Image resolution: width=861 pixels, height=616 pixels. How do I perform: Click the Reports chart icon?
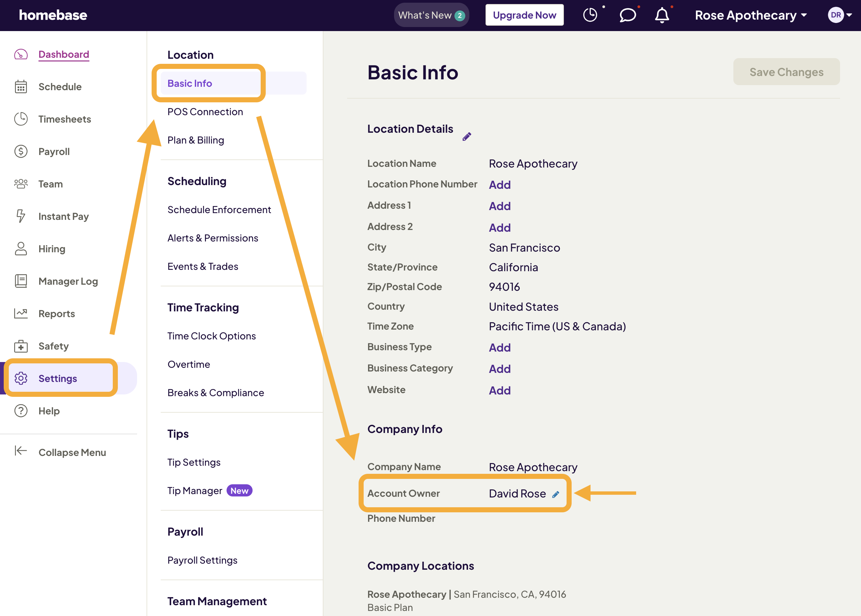click(21, 314)
